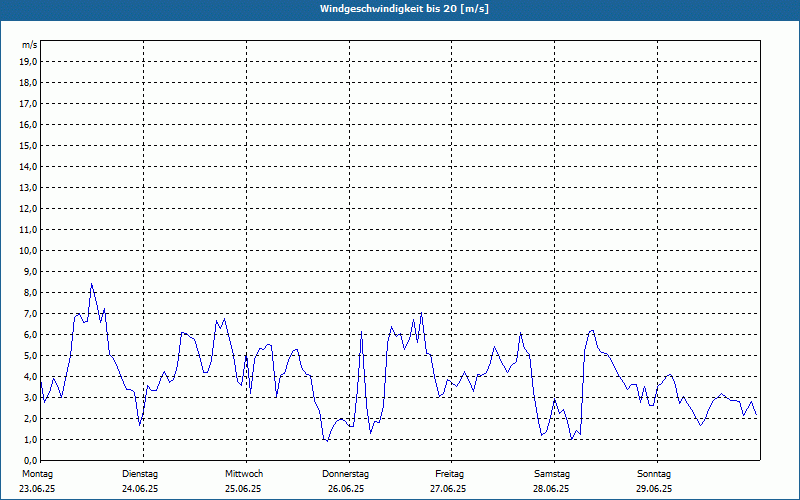The image size is (800, 500).
Task: Click the date 24.06.25
Action: click(x=140, y=489)
